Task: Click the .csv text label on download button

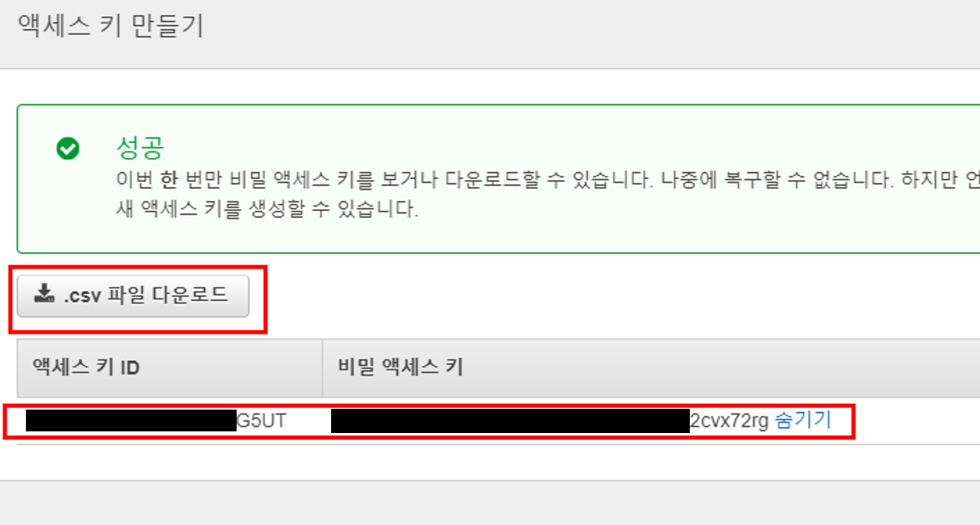Action: point(82,294)
